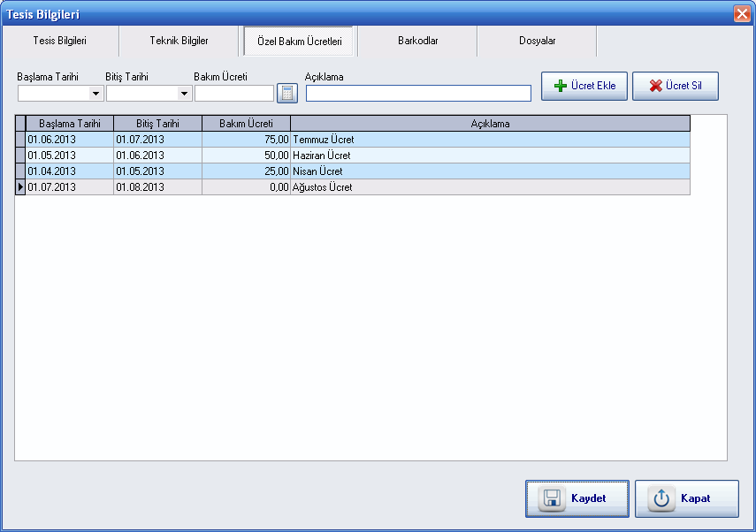
Task: Open the Teknik Bilgiler tab
Action: (x=179, y=41)
